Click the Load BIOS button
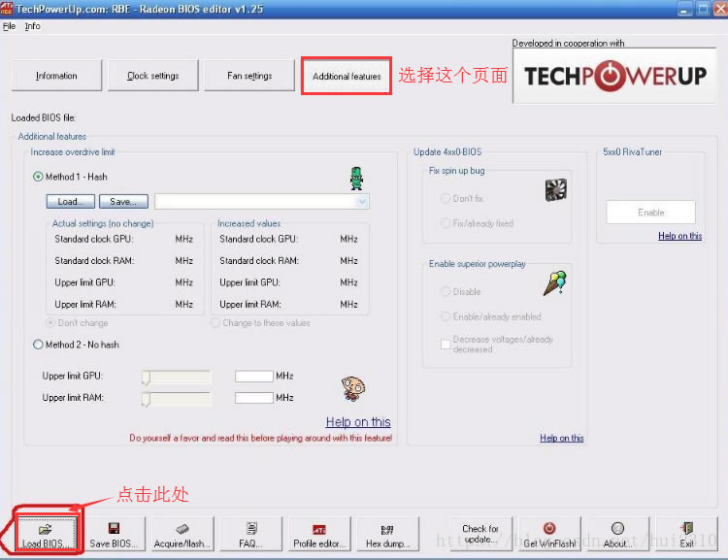This screenshot has height=560, width=728. pos(46,534)
